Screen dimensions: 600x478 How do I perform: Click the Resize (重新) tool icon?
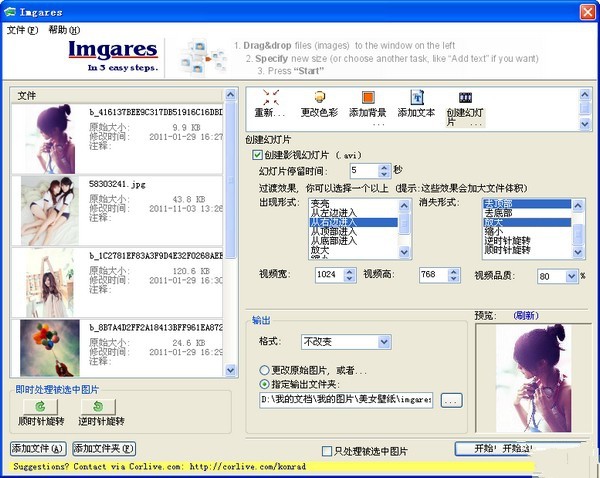271,99
